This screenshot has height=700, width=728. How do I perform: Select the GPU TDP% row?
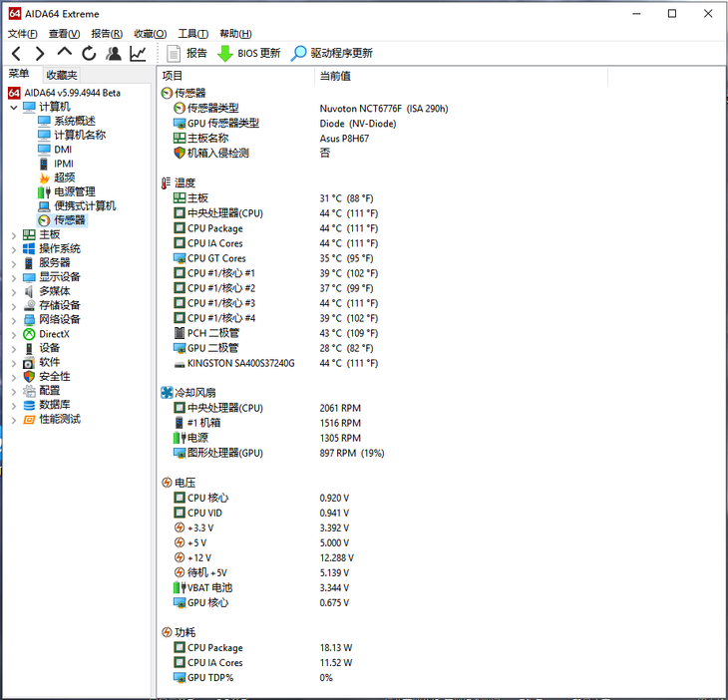tap(253, 678)
